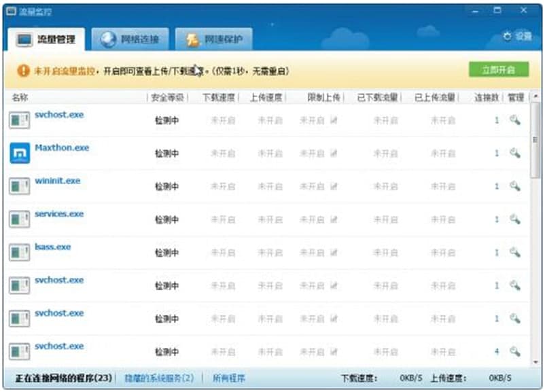Click 下载速度 0KB/S value in status bar
This screenshot has height=392, width=545.
411,378
